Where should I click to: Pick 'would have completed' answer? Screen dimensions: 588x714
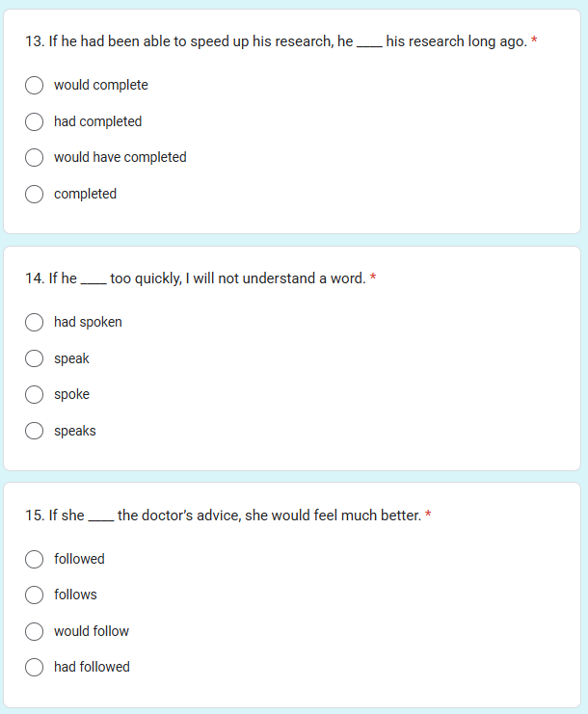tap(34, 158)
